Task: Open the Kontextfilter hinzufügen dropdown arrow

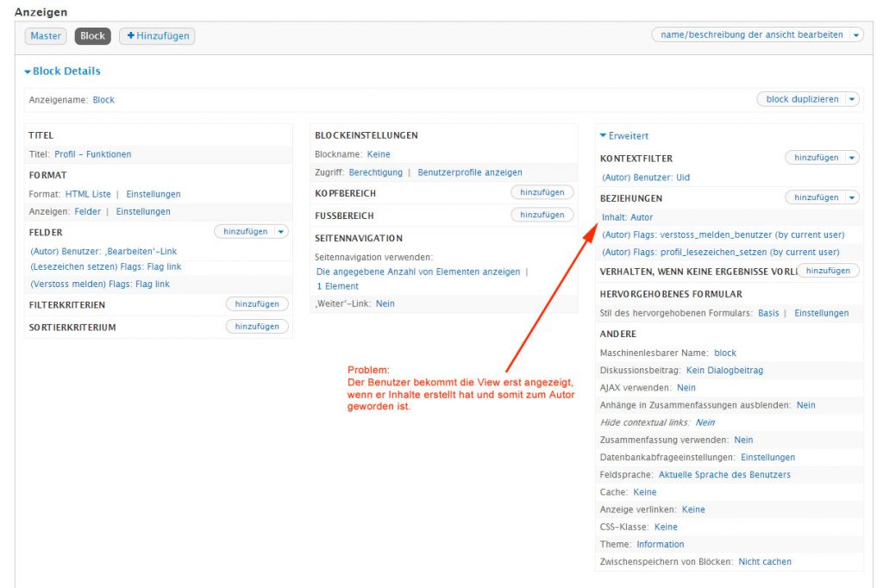Action: (x=852, y=158)
